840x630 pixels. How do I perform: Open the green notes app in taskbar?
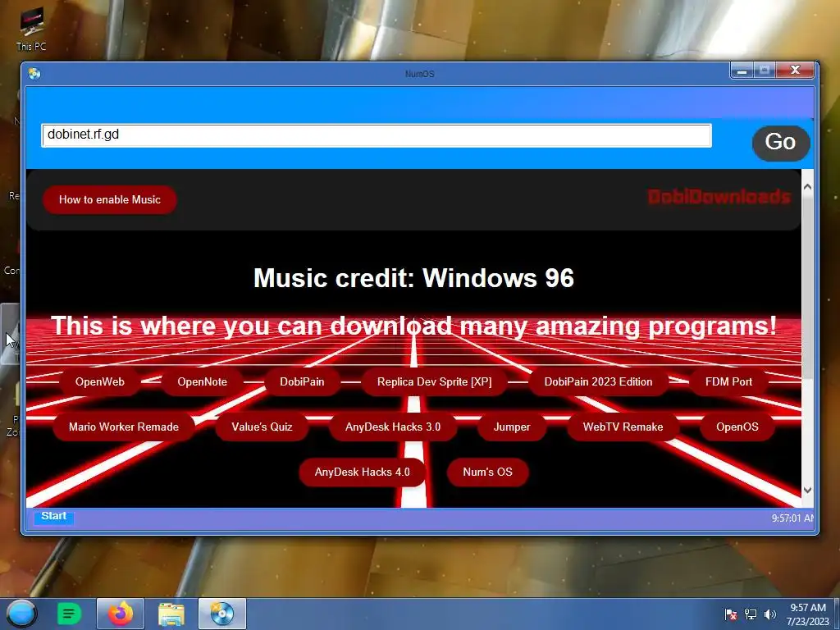coord(69,614)
